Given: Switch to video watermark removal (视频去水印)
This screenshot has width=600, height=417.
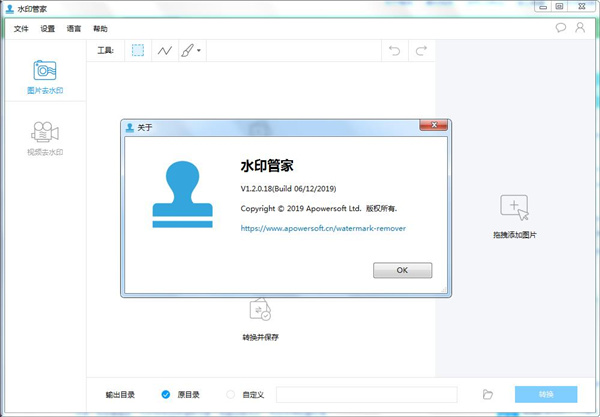Looking at the screenshot, I should [44, 138].
